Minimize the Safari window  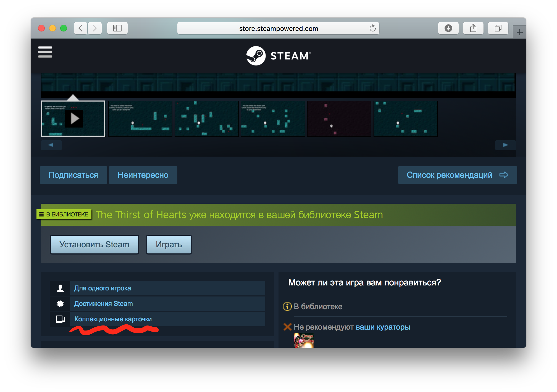[x=52, y=28]
